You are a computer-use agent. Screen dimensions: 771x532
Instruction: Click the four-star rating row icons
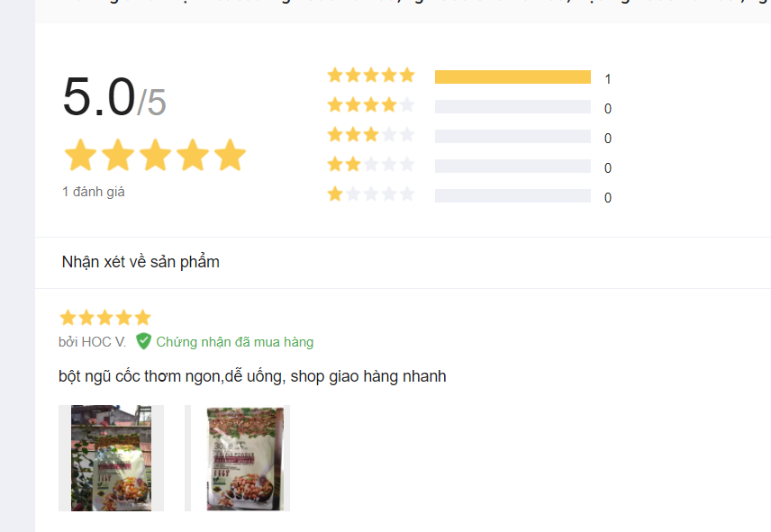(x=370, y=105)
